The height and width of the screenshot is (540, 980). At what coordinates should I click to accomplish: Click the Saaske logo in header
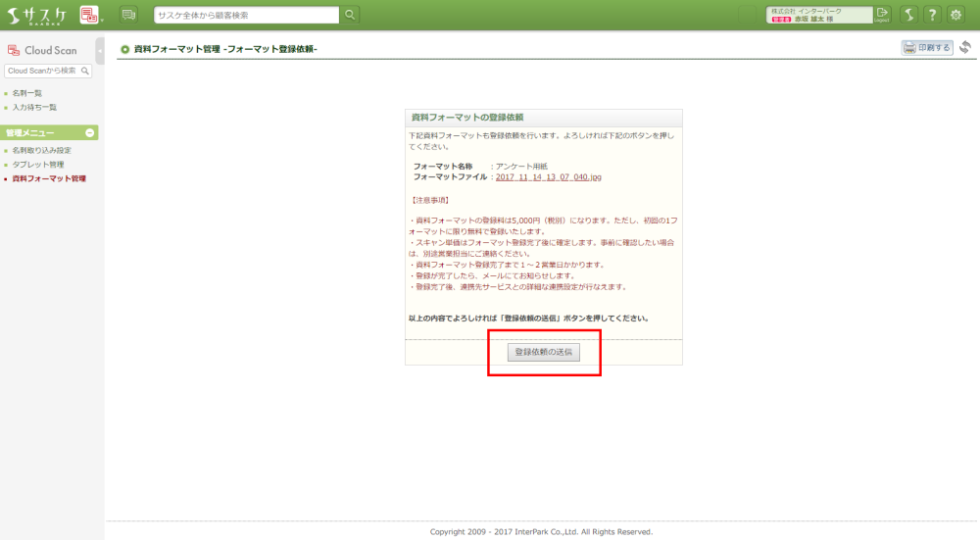(37, 15)
